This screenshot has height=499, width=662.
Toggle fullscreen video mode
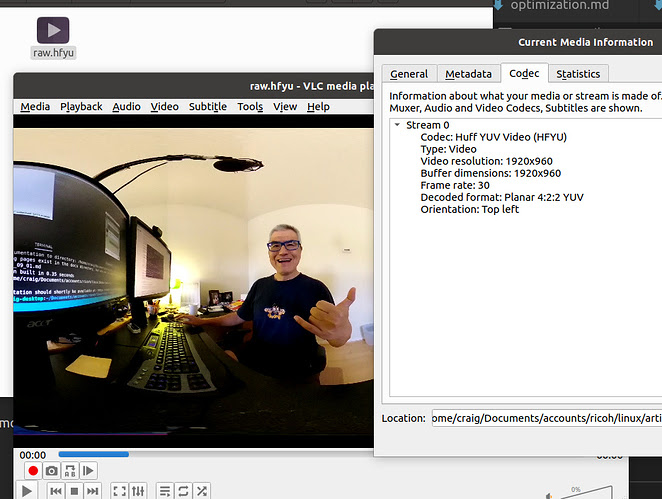point(119,491)
